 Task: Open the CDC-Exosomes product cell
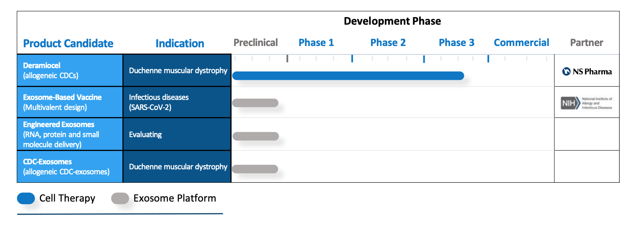tap(70, 166)
